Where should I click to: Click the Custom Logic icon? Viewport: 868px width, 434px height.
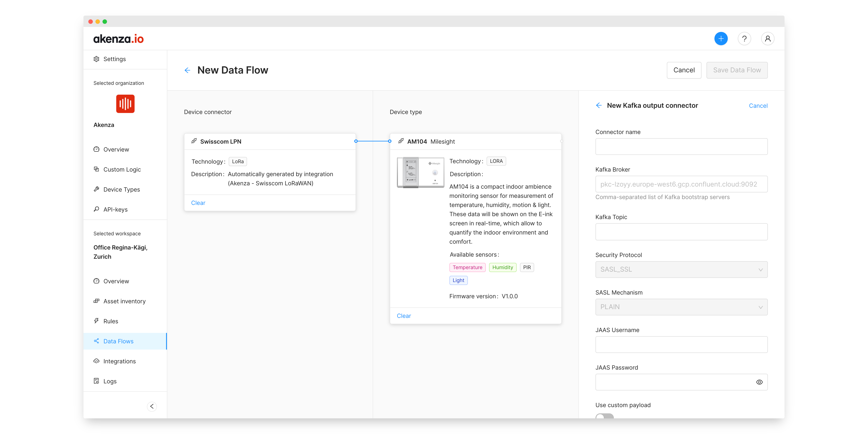pos(96,169)
